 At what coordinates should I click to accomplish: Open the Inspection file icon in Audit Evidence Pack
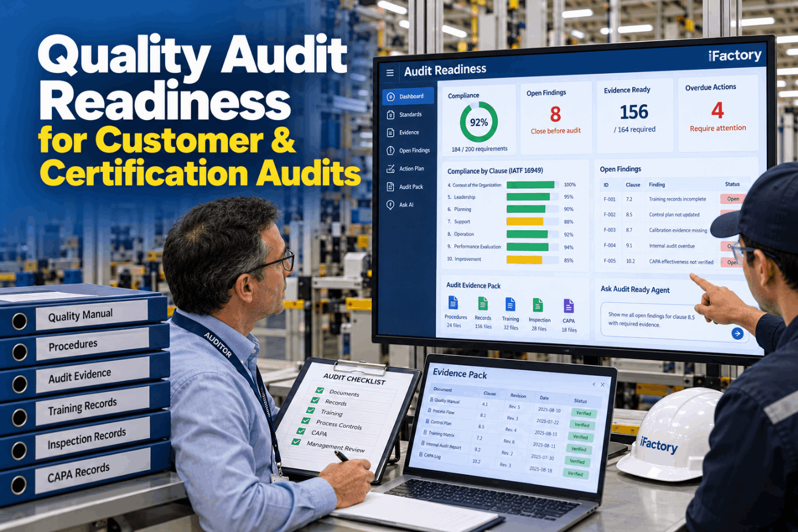[538, 305]
